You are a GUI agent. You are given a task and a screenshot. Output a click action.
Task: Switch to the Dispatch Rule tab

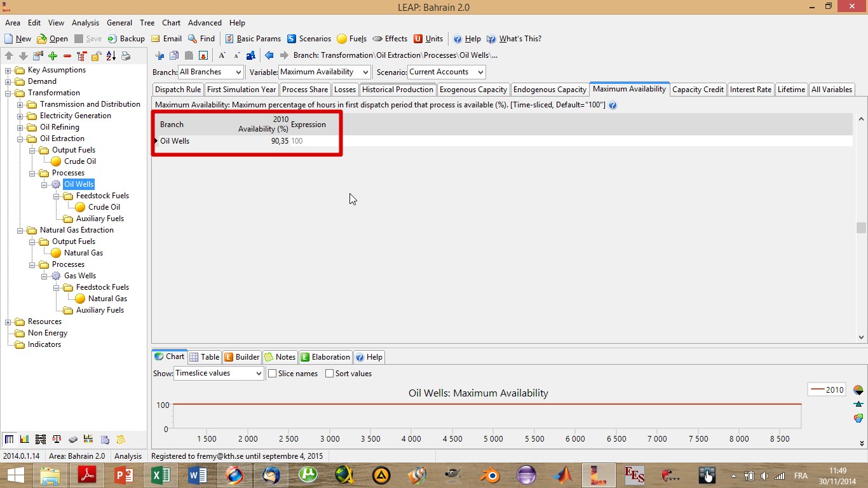click(178, 90)
